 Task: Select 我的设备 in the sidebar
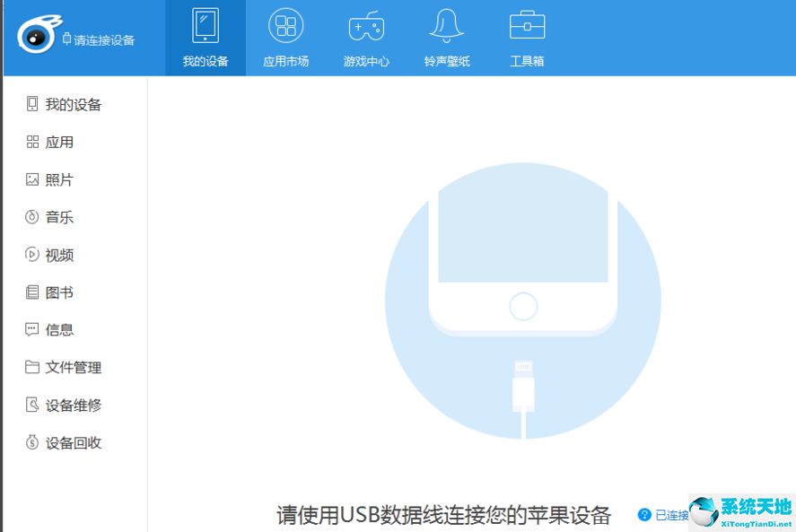point(73,105)
